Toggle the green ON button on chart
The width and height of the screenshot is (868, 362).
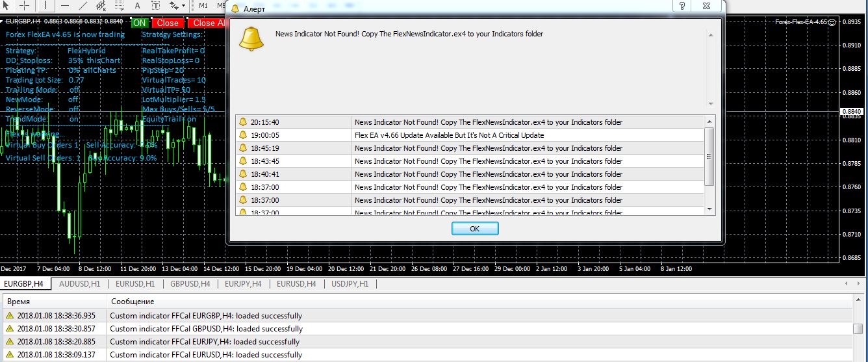click(x=139, y=23)
